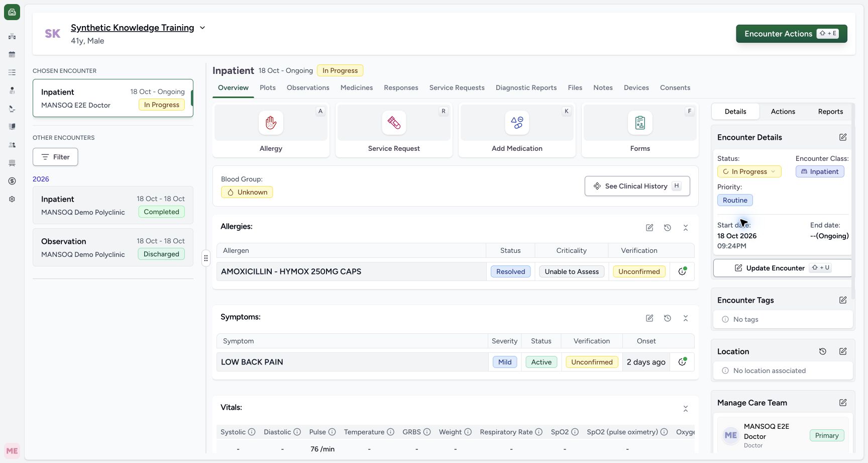
Task: Switch to the Reports side tab
Action: click(x=830, y=112)
